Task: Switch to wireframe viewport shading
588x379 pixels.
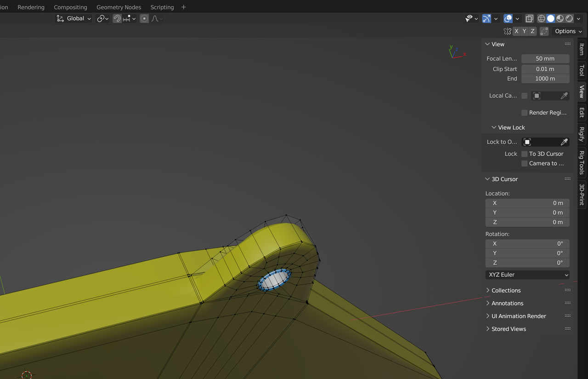Action: (541, 18)
